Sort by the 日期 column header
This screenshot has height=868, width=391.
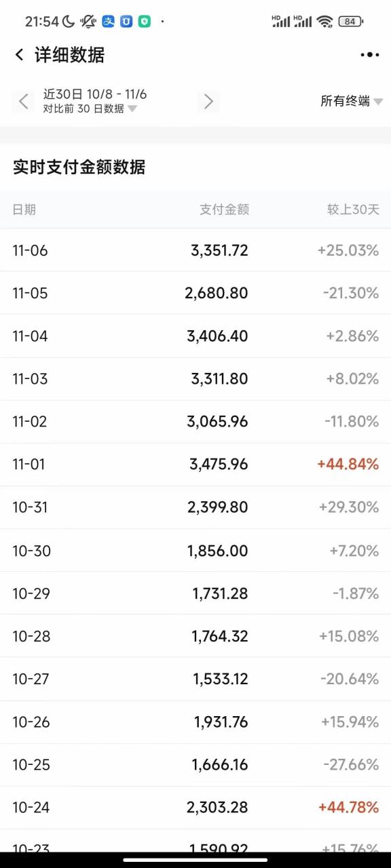pos(24,210)
